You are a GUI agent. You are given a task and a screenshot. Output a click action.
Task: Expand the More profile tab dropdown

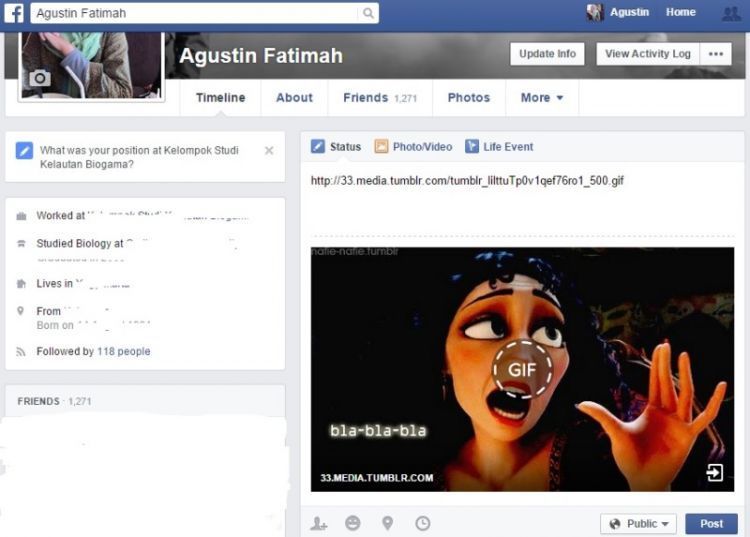click(x=542, y=98)
